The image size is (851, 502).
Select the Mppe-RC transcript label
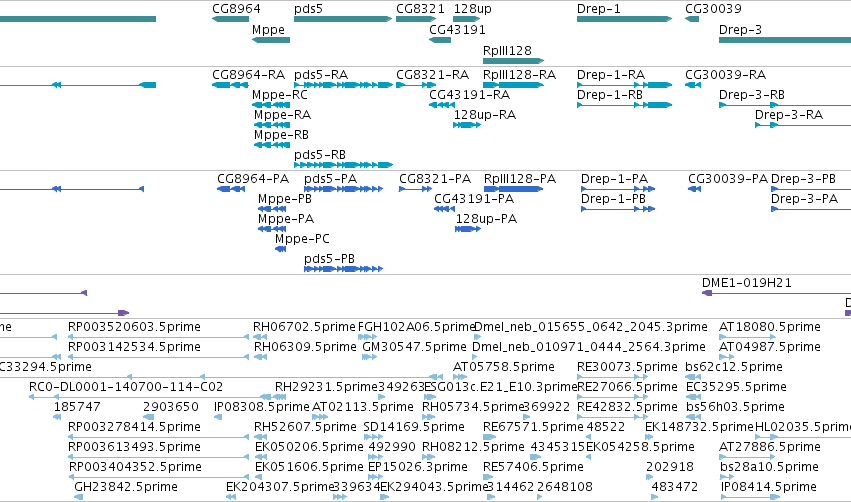(x=280, y=95)
